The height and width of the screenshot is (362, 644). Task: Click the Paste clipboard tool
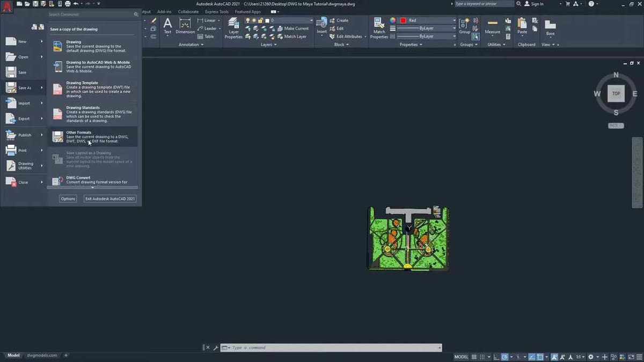522,26
